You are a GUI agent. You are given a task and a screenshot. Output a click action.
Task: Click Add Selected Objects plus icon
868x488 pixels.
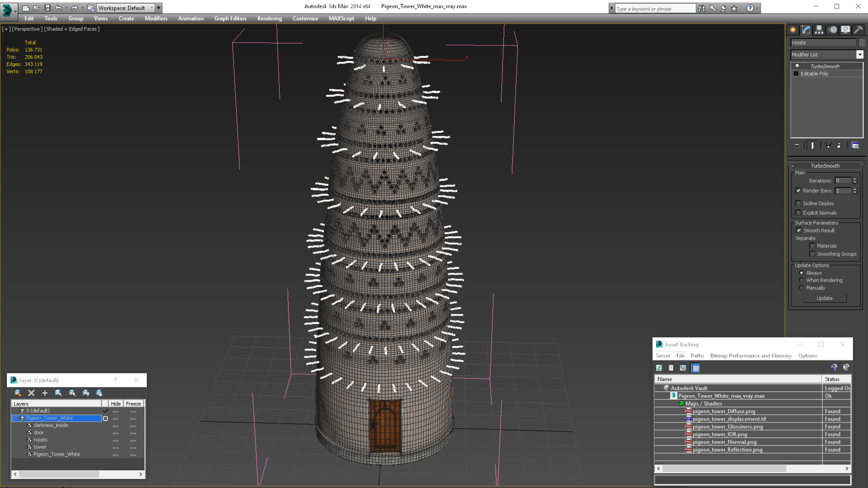point(45,393)
